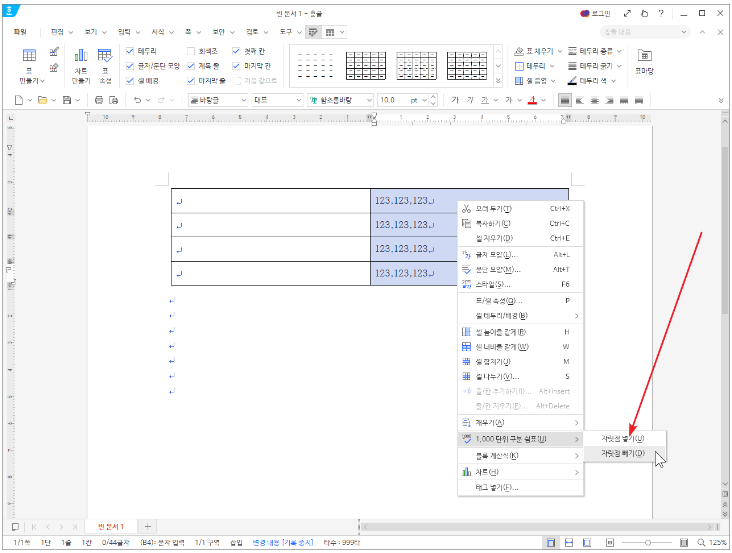The image size is (732, 553).
Task: Click the Save disk icon
Action: (67, 100)
